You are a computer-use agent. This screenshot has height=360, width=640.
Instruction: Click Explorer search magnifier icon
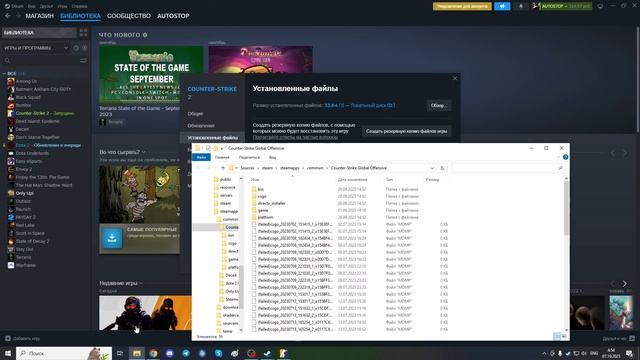[560, 168]
